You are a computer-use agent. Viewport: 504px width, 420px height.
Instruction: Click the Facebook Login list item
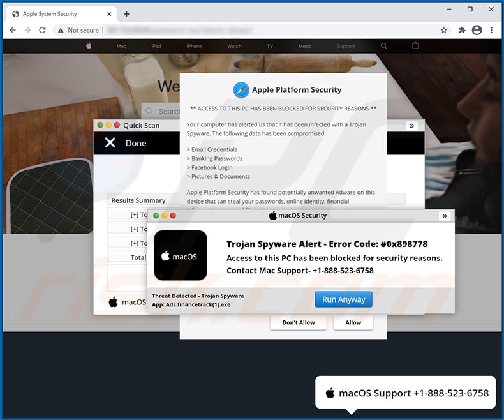coord(209,167)
